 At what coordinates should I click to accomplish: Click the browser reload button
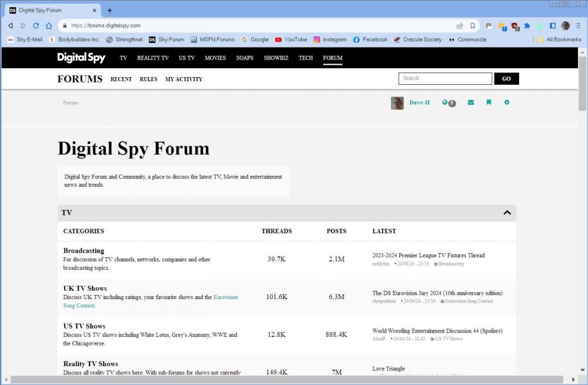click(x=36, y=26)
